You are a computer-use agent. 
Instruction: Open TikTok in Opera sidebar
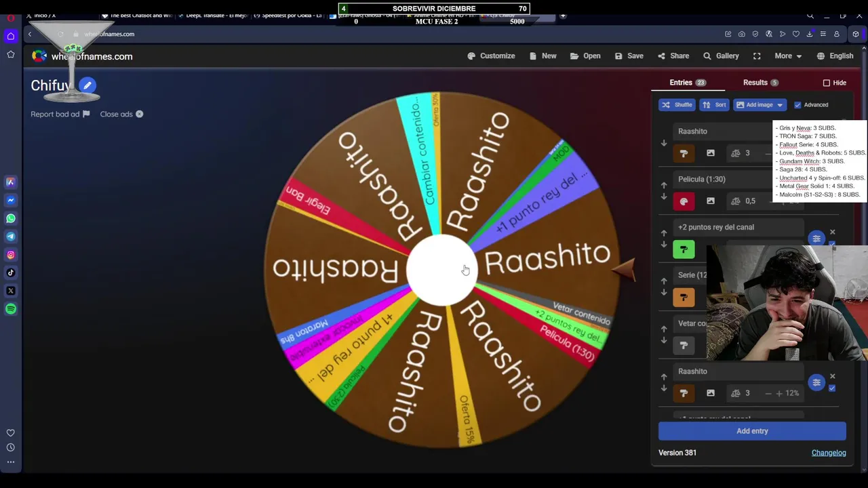point(11,272)
